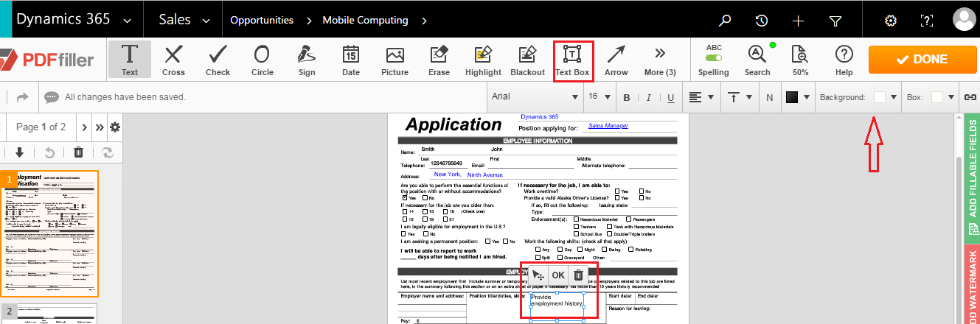Open the Arial font dropdown
This screenshot has height=324, width=980.
click(x=535, y=97)
